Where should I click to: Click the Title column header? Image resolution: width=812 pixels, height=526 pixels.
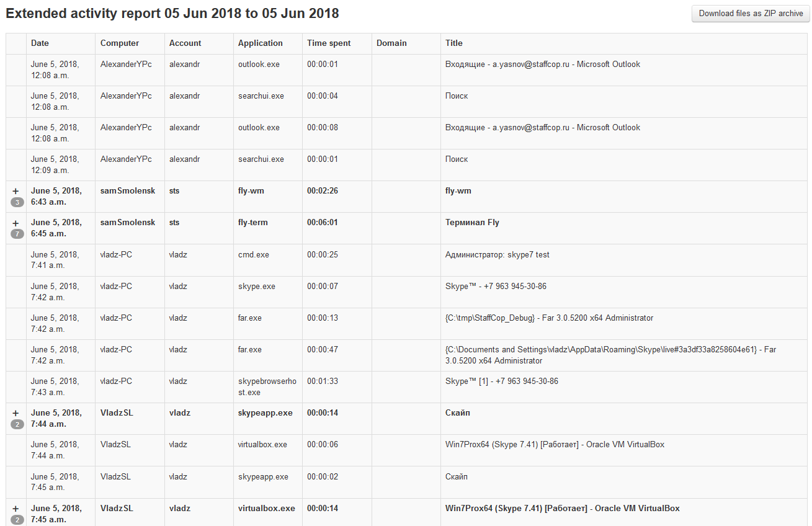(x=454, y=43)
